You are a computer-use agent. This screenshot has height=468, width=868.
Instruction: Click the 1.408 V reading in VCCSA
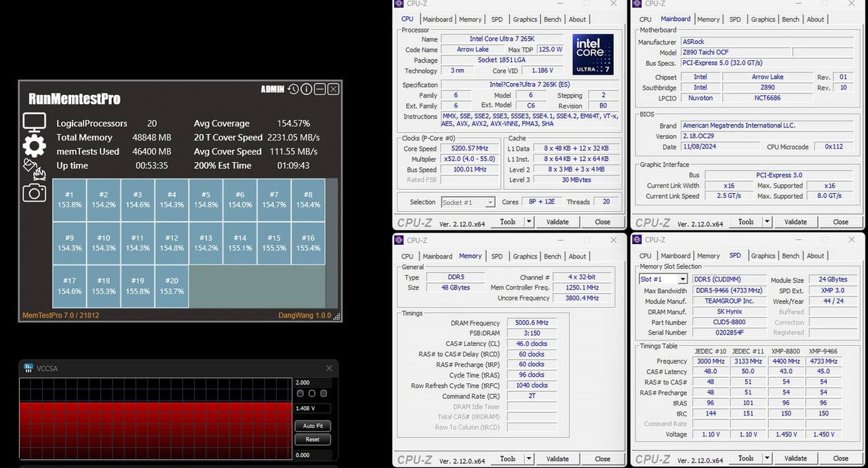tap(313, 408)
